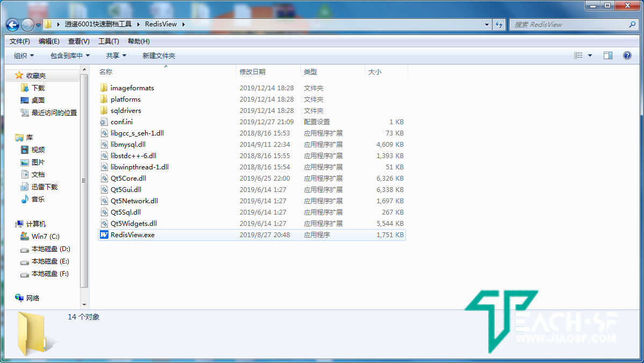Select the Qt5Gui.dll file

pos(127,189)
